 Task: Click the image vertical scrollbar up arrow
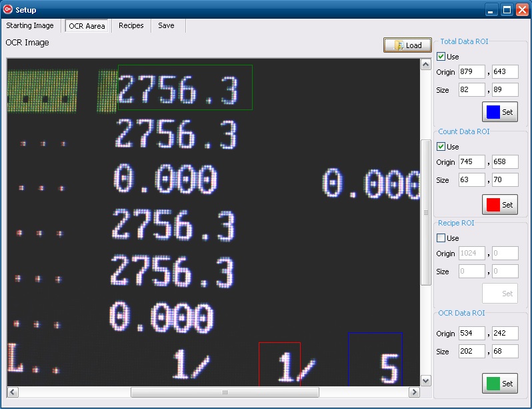(x=426, y=65)
